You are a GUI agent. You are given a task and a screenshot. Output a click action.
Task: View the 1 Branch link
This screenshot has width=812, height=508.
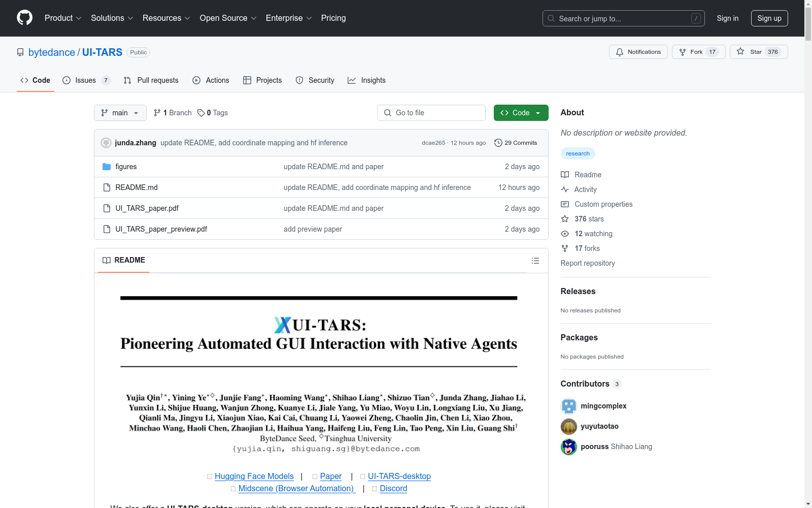tap(173, 113)
